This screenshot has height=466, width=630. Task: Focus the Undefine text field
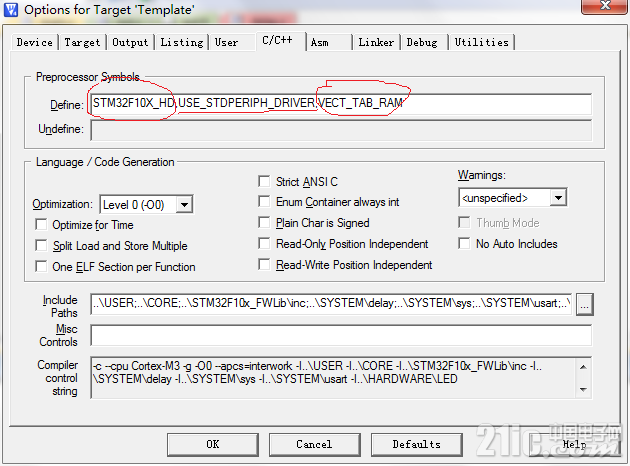(x=341, y=130)
